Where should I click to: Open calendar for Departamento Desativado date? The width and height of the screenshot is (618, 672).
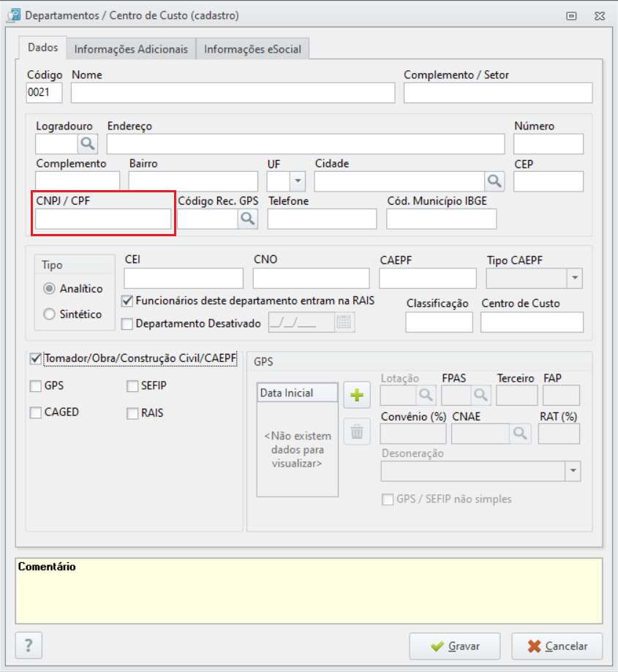[344, 322]
